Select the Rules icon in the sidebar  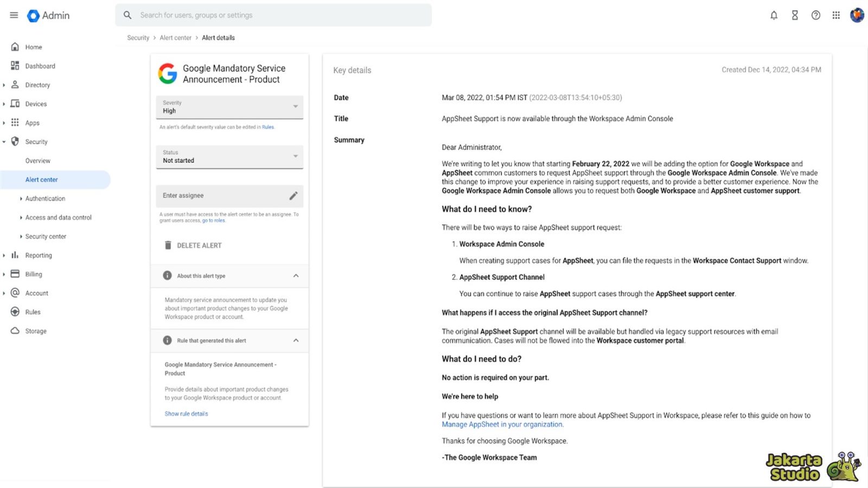coord(15,312)
